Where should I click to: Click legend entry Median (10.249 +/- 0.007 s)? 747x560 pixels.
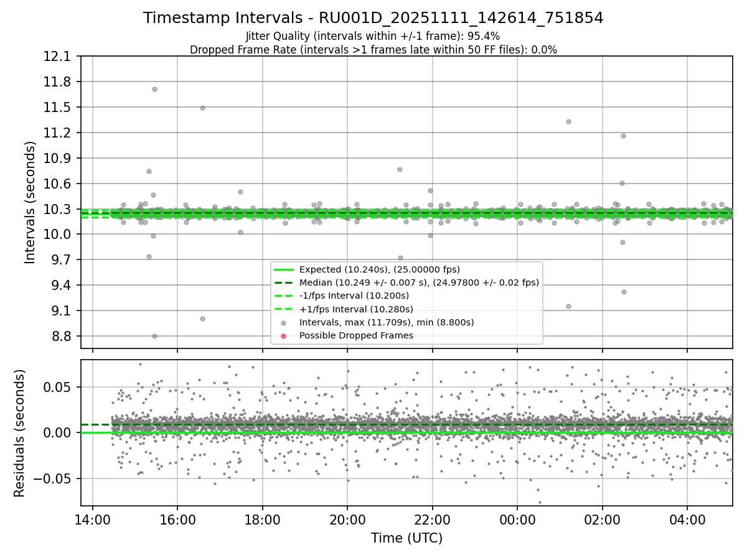[420, 282]
